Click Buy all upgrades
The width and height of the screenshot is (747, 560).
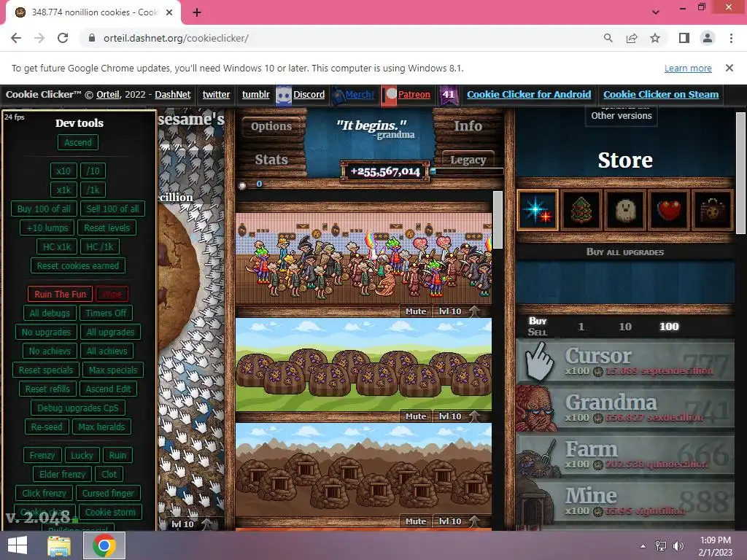click(x=625, y=252)
